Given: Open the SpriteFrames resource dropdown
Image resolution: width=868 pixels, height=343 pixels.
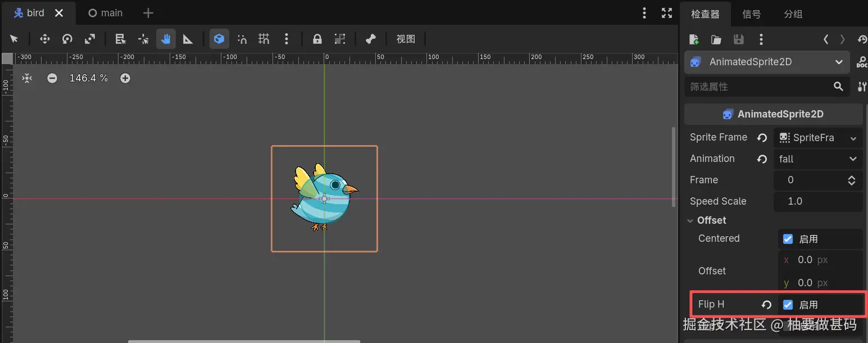Looking at the screenshot, I should (x=817, y=137).
